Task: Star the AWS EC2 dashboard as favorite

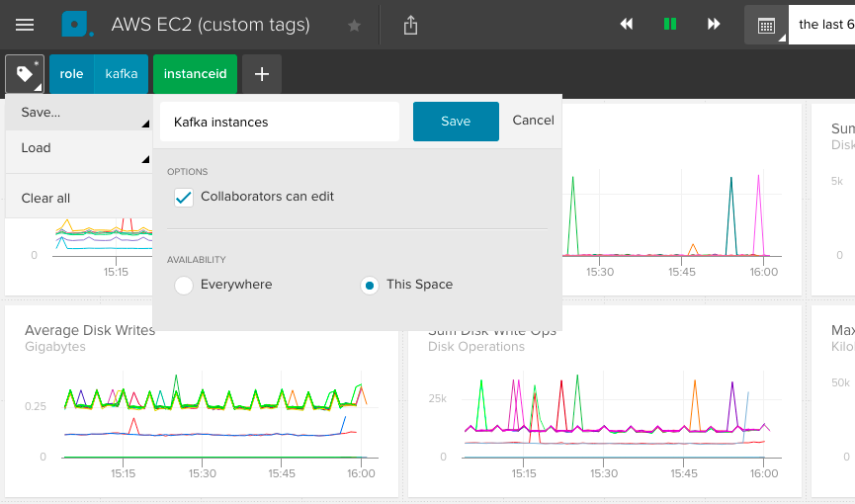Action: tap(354, 26)
